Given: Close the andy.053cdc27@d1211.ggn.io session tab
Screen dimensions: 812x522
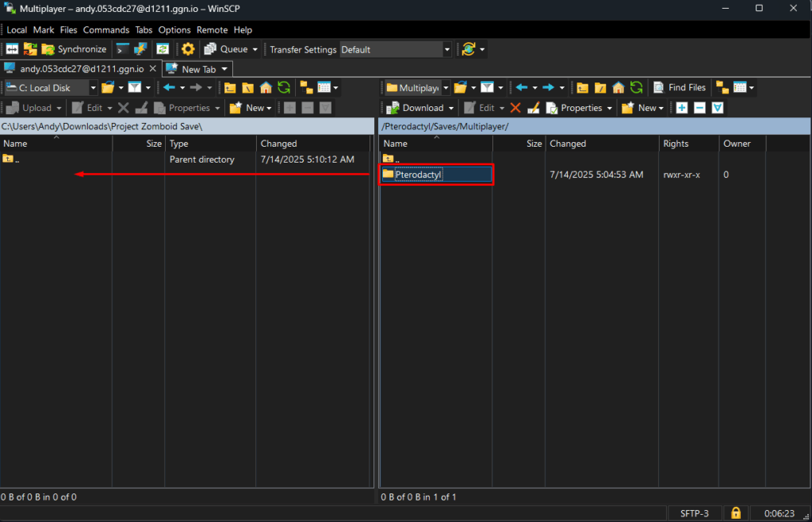Looking at the screenshot, I should [153, 68].
